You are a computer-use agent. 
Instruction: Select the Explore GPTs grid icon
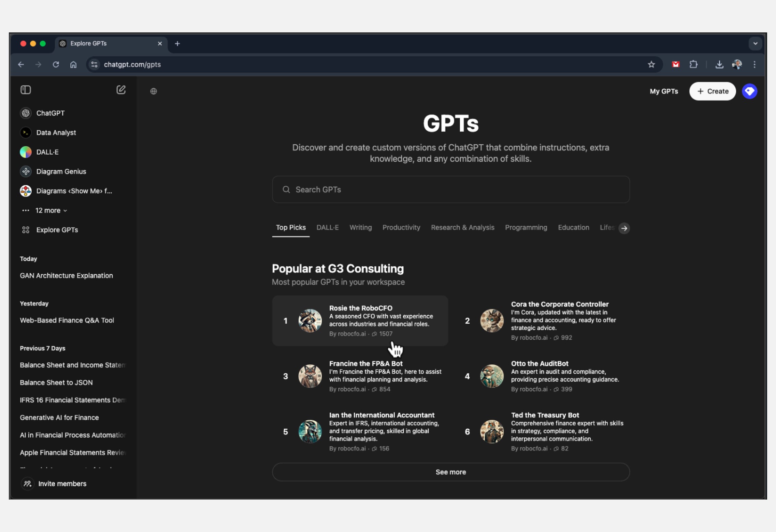26,230
